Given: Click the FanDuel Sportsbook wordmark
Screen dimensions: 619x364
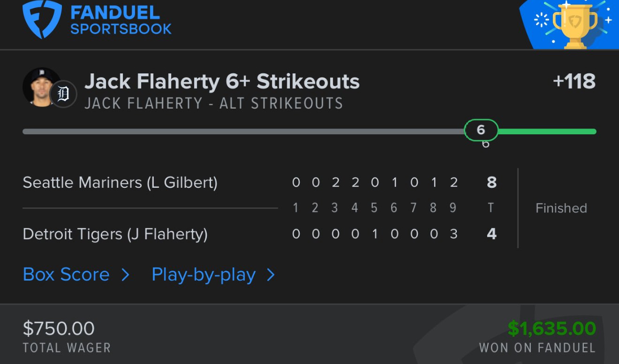Looking at the screenshot, I should click(x=121, y=20).
